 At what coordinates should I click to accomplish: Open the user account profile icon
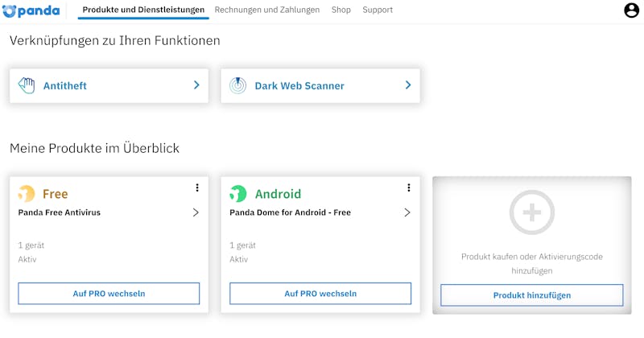pyautogui.click(x=632, y=10)
